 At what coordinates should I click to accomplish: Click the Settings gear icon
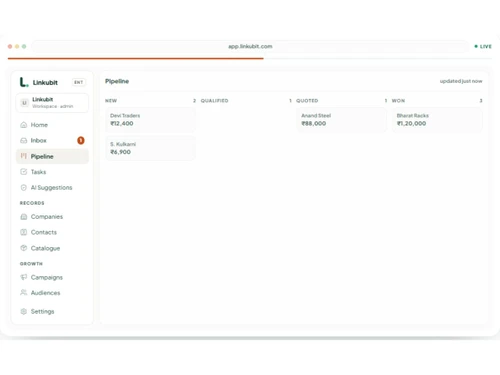coord(24,311)
